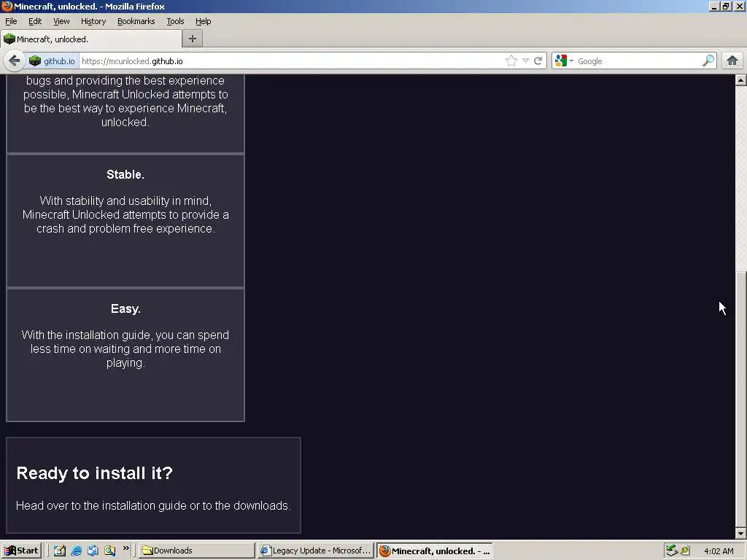Open the Windows Start menu
The width and height of the screenshot is (747, 560).
pos(21,551)
